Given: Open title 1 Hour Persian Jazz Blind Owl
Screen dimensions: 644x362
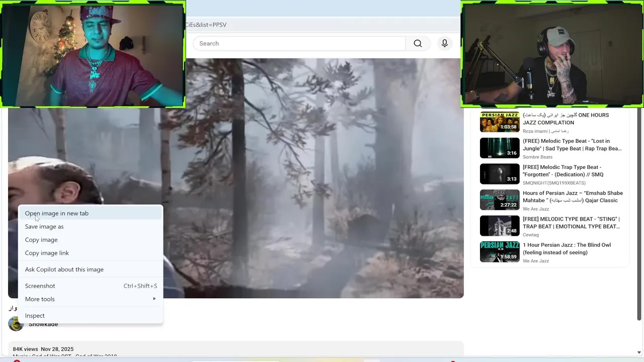Looking at the screenshot, I should point(567,248).
